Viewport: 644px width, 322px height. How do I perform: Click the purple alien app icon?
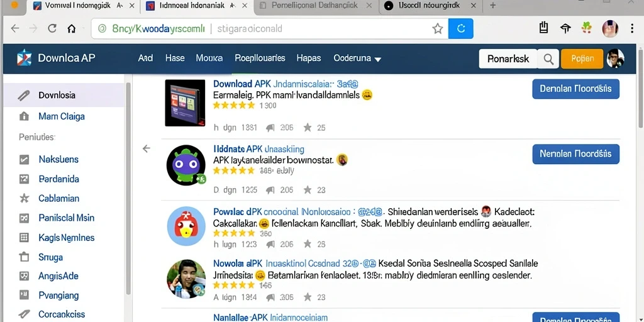[186, 165]
